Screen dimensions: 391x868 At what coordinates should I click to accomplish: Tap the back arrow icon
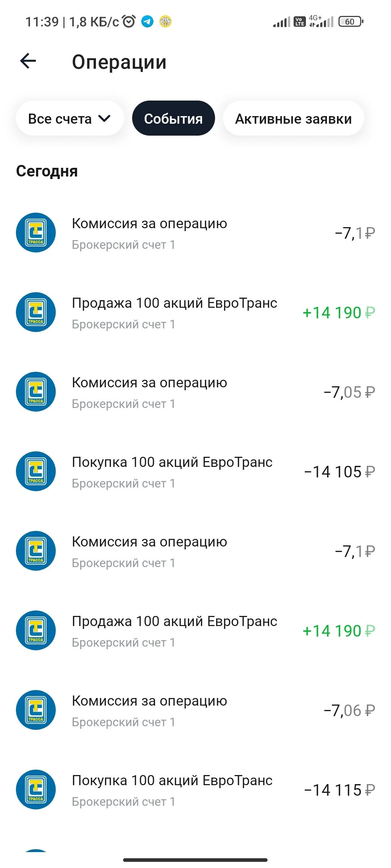pos(28,61)
